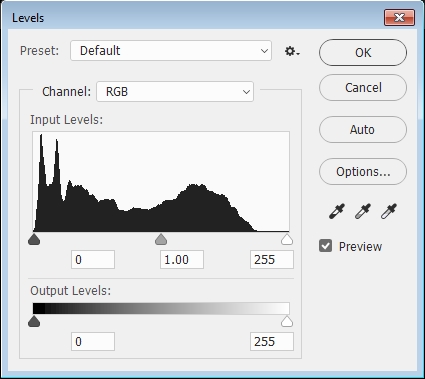Open the preset options gear menu
The width and height of the screenshot is (425, 379).
tap(292, 51)
